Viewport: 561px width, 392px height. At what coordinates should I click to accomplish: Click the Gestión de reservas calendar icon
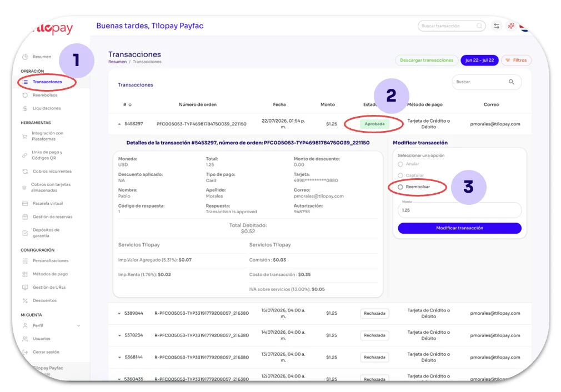point(25,217)
